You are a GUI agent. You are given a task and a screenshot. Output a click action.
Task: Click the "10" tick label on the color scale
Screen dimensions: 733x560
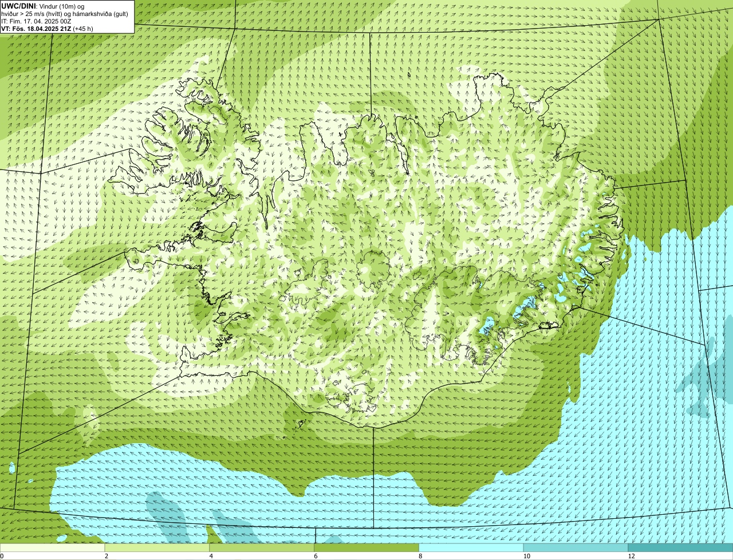(x=526, y=556)
